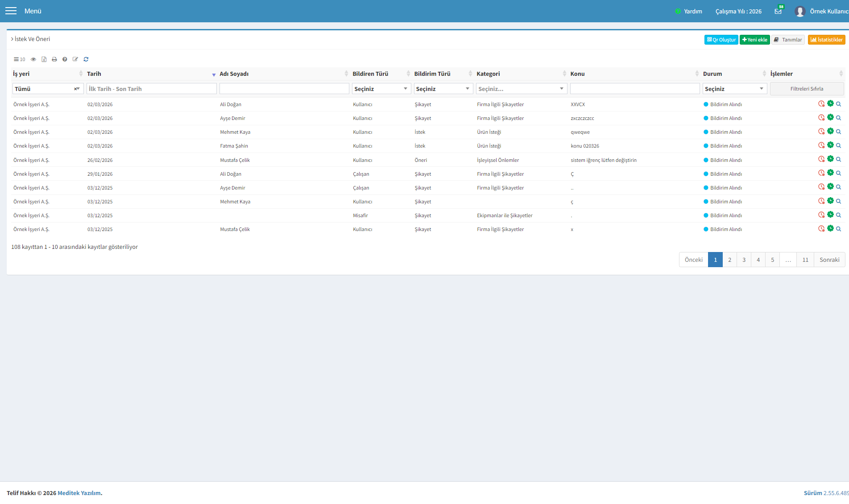The width and height of the screenshot is (849, 504).
Task: Click the printer icon in the table toolbar
Action: click(54, 59)
